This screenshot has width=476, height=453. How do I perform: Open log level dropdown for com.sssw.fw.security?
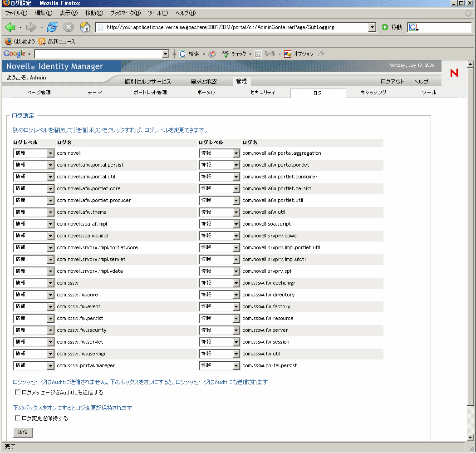pos(34,330)
